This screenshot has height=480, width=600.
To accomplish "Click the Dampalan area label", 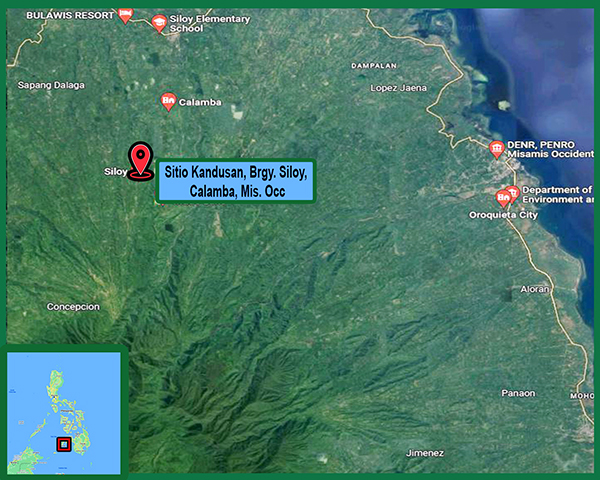I will click(x=373, y=66).
